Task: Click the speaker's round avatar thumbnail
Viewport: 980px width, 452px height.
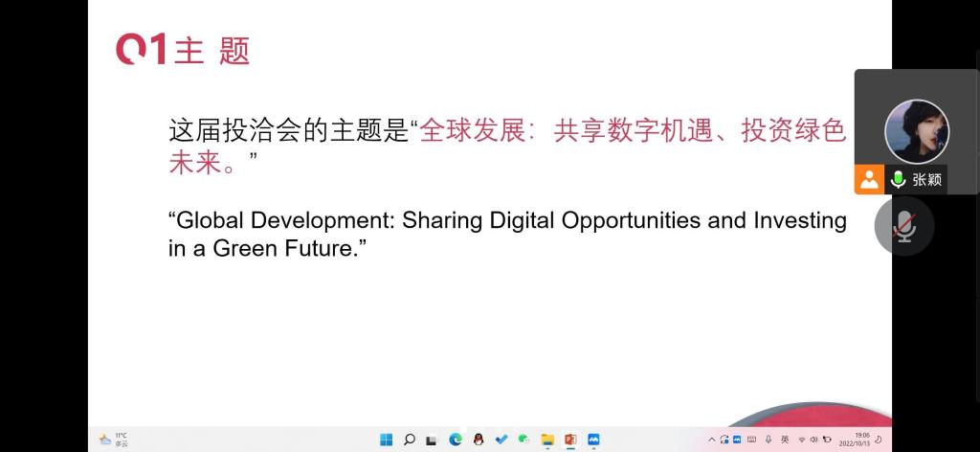Action: point(916,130)
